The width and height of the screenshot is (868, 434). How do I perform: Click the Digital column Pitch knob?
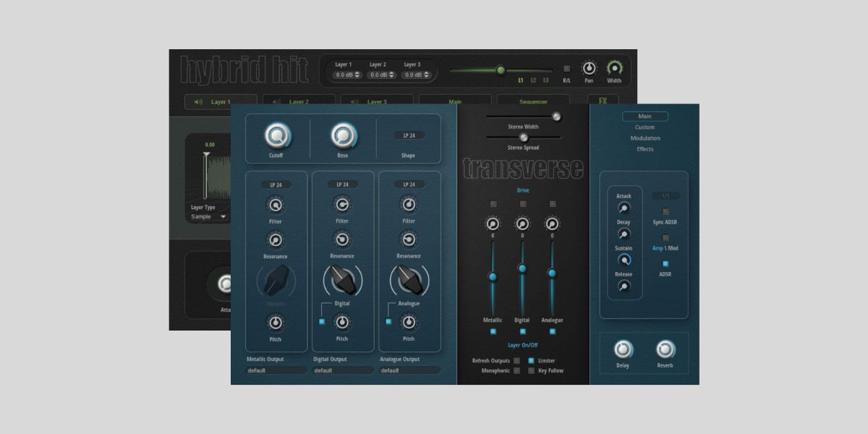342,322
